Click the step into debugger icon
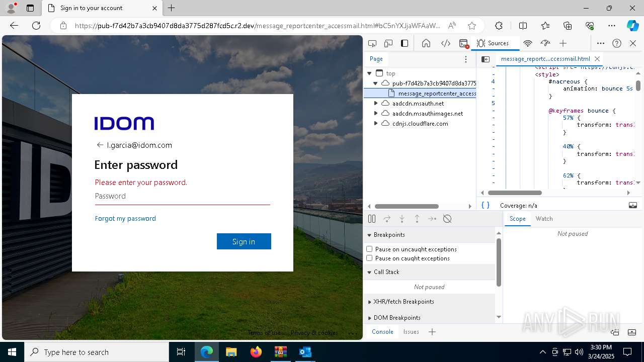 [402, 219]
